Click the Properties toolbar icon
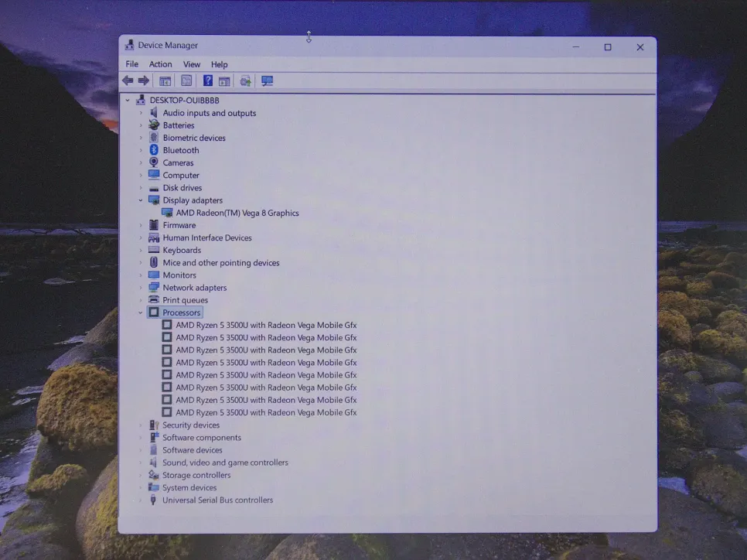The width and height of the screenshot is (747, 560). point(186,80)
